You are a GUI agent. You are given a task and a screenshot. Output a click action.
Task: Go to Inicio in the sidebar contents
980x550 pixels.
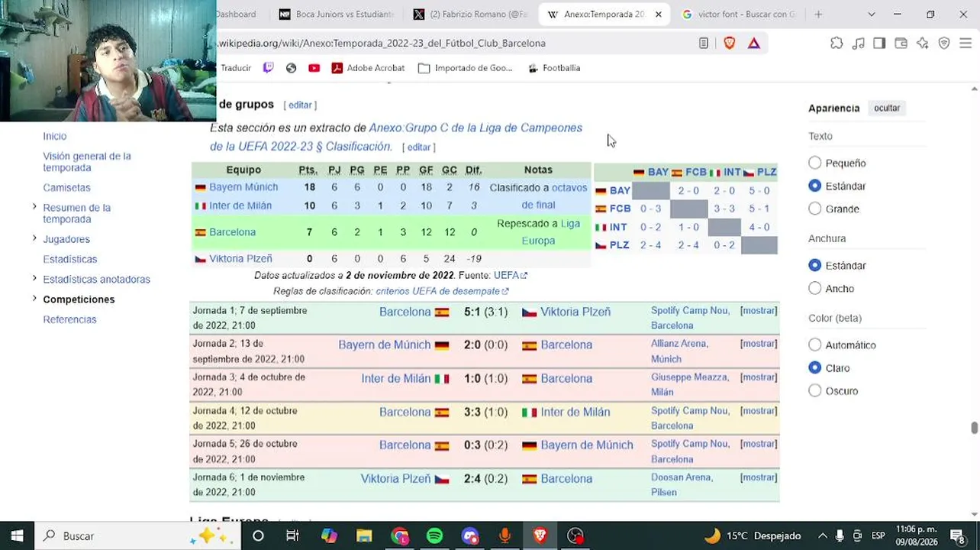55,136
